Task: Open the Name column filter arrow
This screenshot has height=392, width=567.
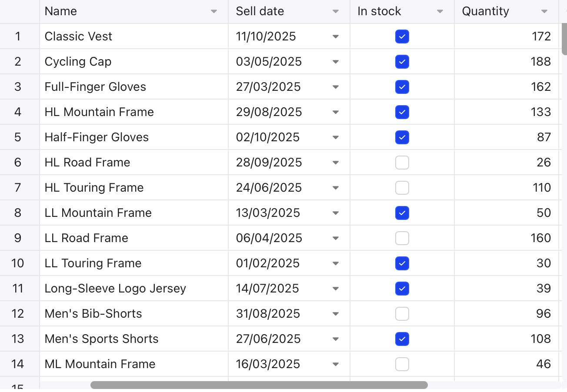Action: [214, 12]
